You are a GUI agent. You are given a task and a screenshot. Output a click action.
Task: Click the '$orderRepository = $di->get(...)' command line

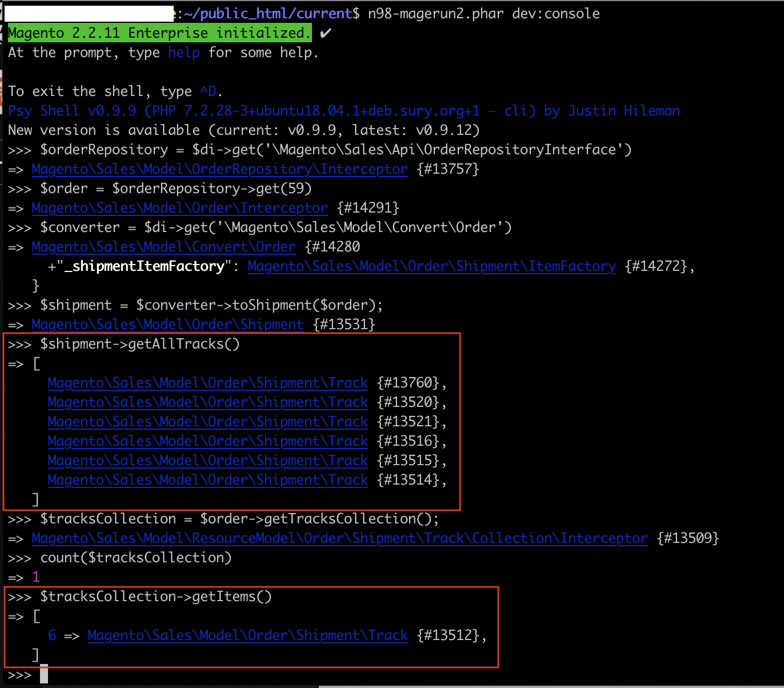(336, 150)
